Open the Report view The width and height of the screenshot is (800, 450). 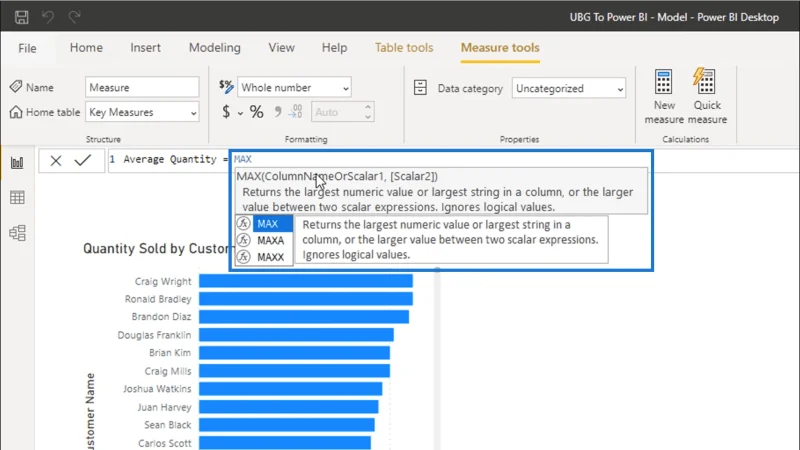pyautogui.click(x=17, y=163)
